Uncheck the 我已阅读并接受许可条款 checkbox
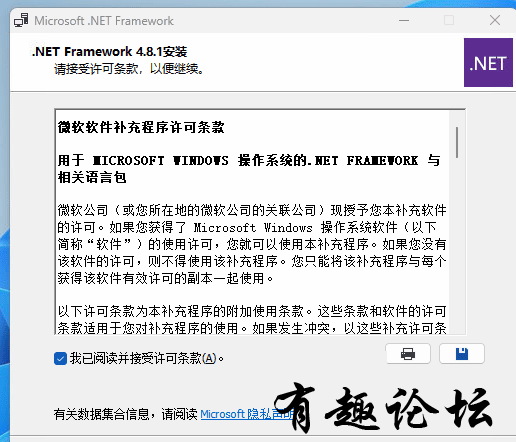The height and width of the screenshot is (442, 516). tap(60, 359)
